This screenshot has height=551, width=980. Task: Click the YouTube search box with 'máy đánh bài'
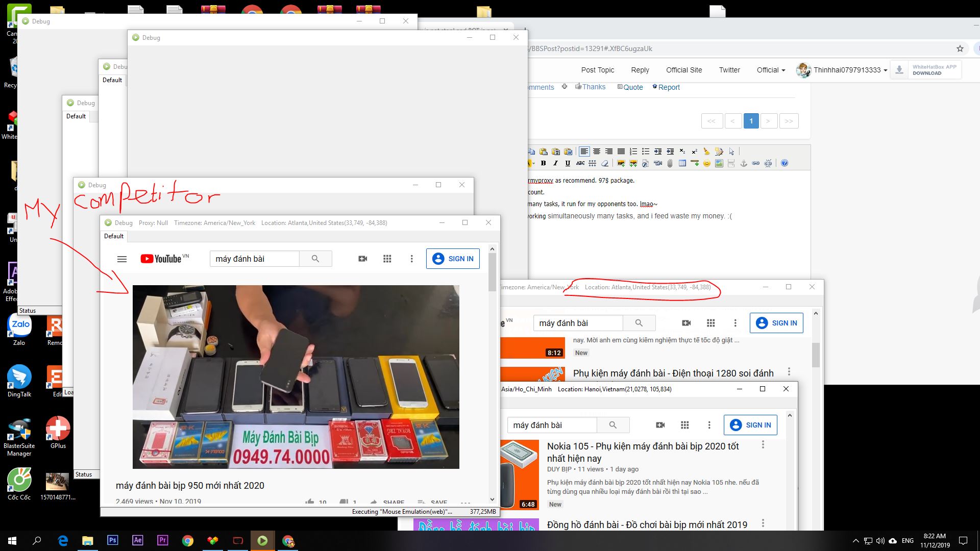[254, 259]
